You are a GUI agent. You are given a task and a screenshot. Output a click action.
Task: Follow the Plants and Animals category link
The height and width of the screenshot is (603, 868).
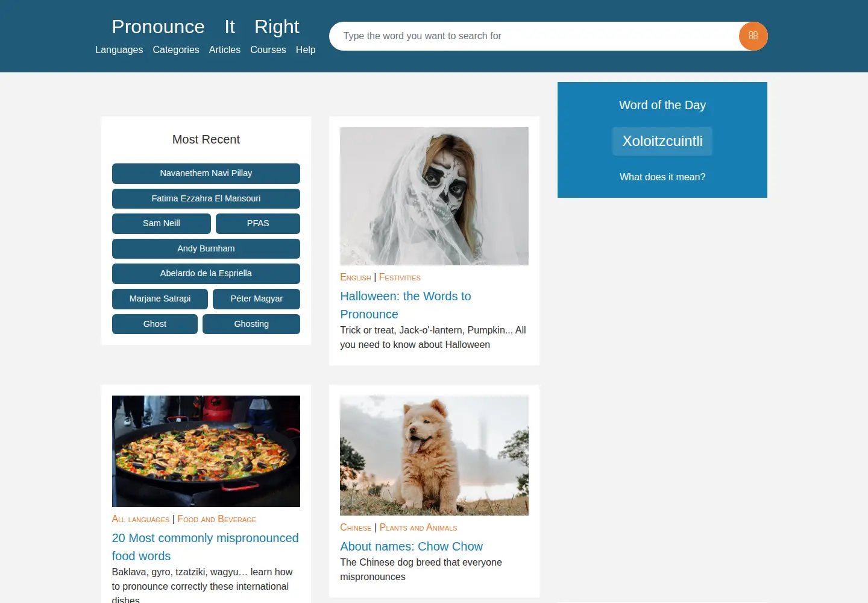pyautogui.click(x=418, y=528)
